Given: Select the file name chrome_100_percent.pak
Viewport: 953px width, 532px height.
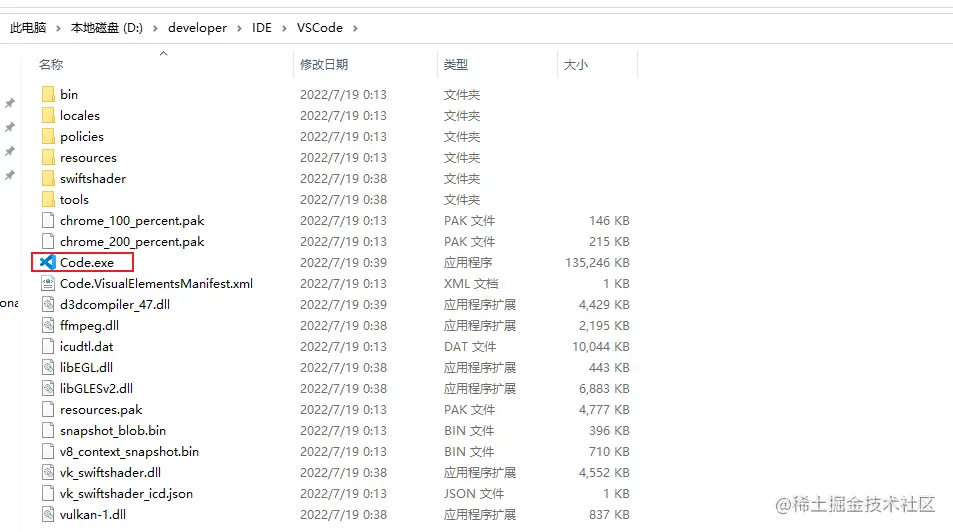Looking at the screenshot, I should (132, 221).
